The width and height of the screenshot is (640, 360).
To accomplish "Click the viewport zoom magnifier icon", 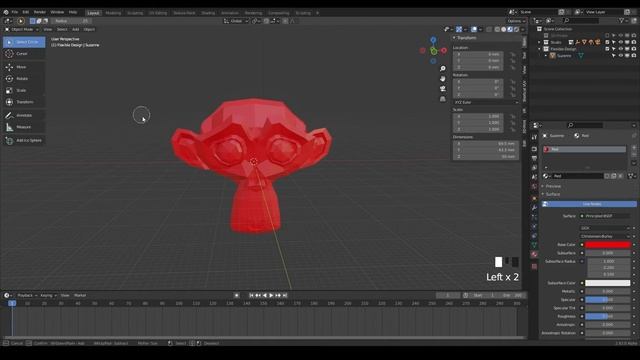I will pyautogui.click(x=442, y=69).
